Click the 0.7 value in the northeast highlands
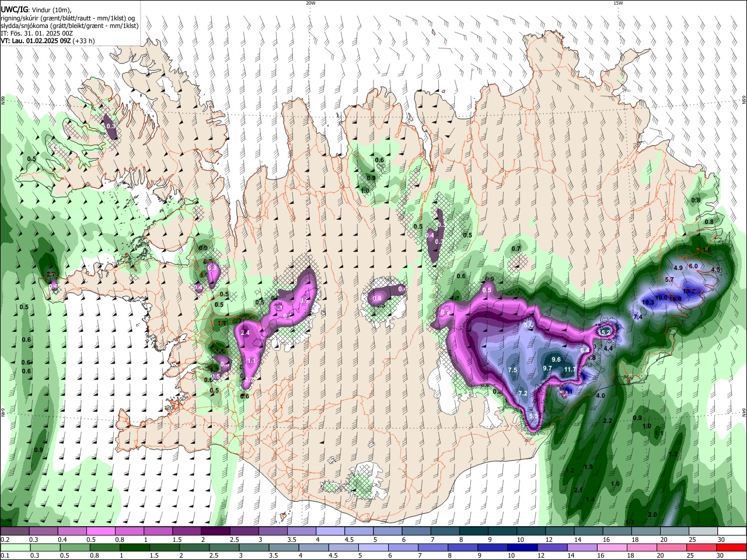This screenshot has width=747, height=560. [516, 249]
